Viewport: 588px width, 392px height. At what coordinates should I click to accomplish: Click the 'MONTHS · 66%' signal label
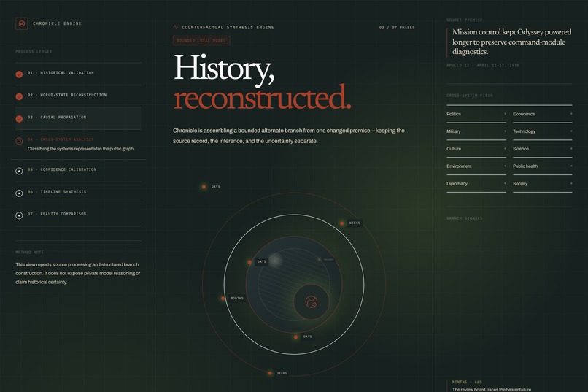467,382
